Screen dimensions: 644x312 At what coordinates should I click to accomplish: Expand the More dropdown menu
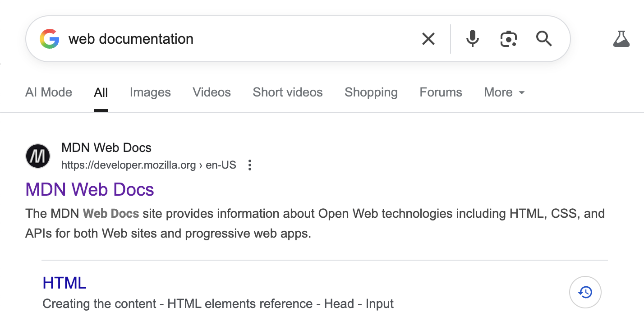(504, 92)
